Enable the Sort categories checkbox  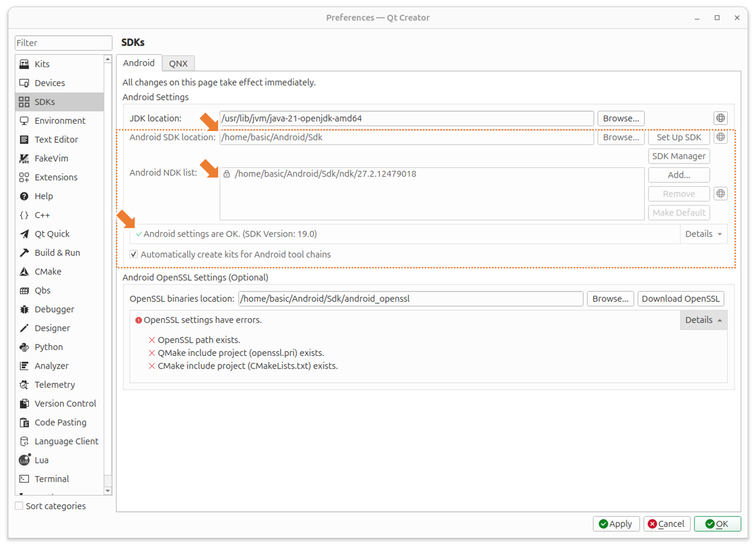point(19,506)
